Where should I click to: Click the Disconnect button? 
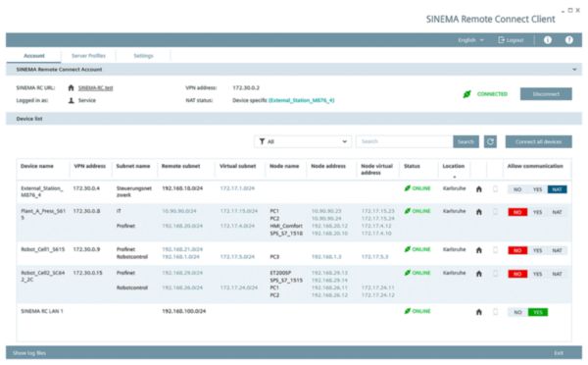coord(546,94)
